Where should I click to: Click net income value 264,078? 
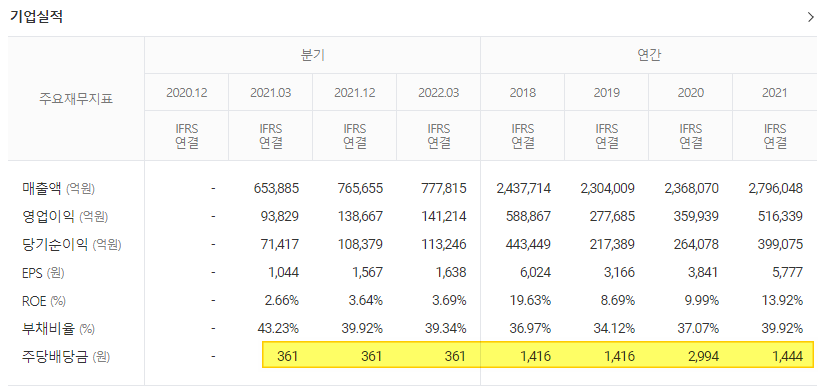click(695, 244)
